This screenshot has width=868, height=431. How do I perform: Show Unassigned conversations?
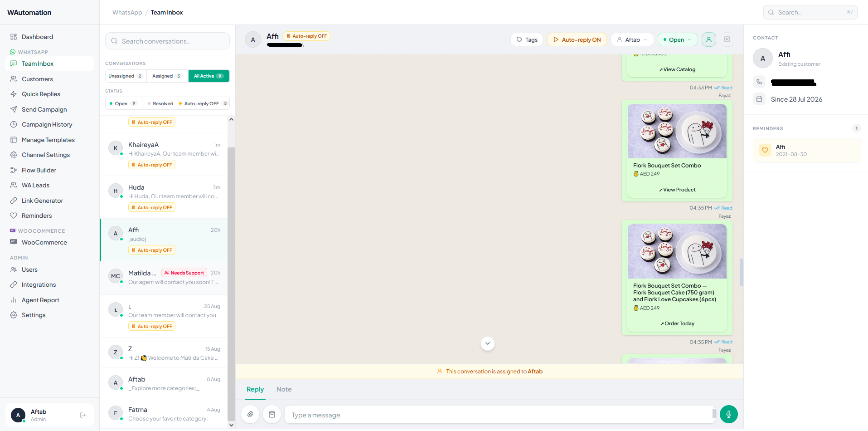125,76
